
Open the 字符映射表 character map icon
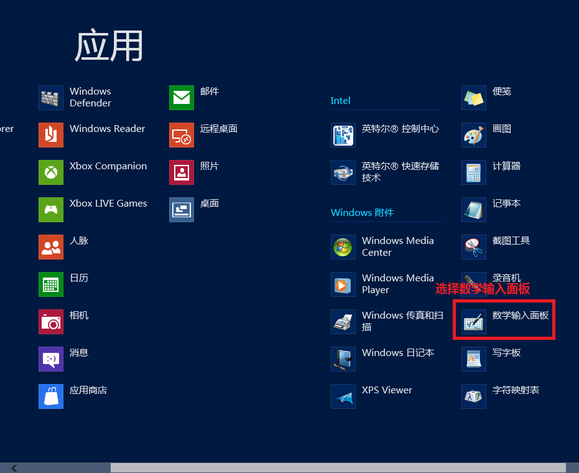pos(474,396)
